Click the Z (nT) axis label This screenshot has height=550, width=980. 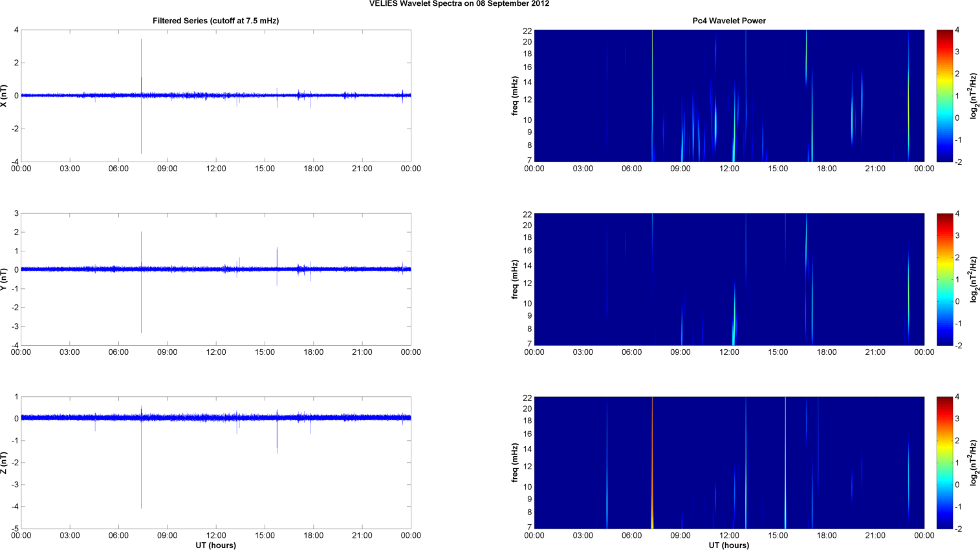(5, 463)
